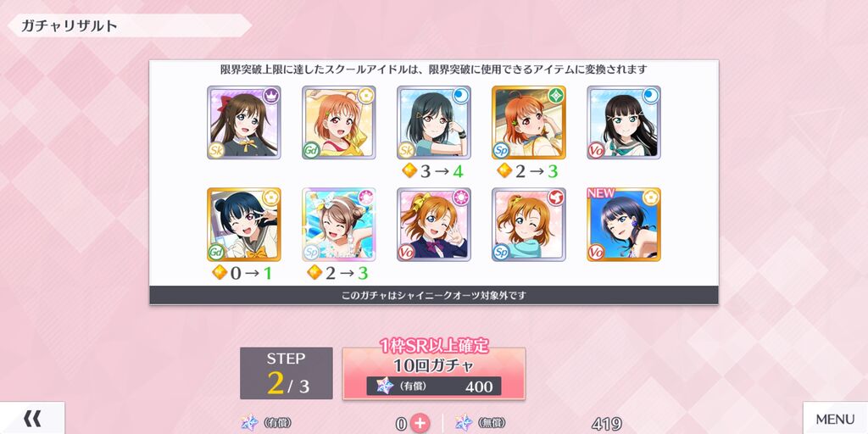Tap the gray-haired Sp swimsuit card
Image resolution: width=868 pixels, height=434 pixels.
[x=339, y=224]
